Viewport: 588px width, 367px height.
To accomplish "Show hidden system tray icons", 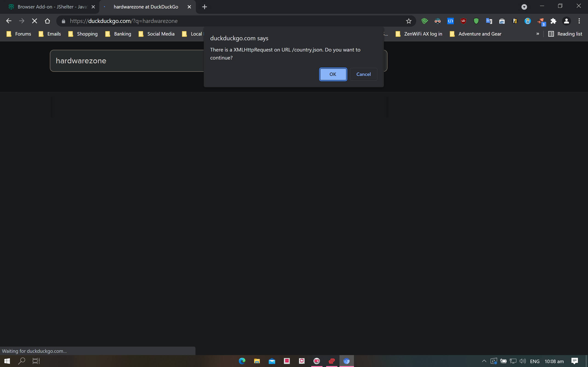I will coord(484,361).
